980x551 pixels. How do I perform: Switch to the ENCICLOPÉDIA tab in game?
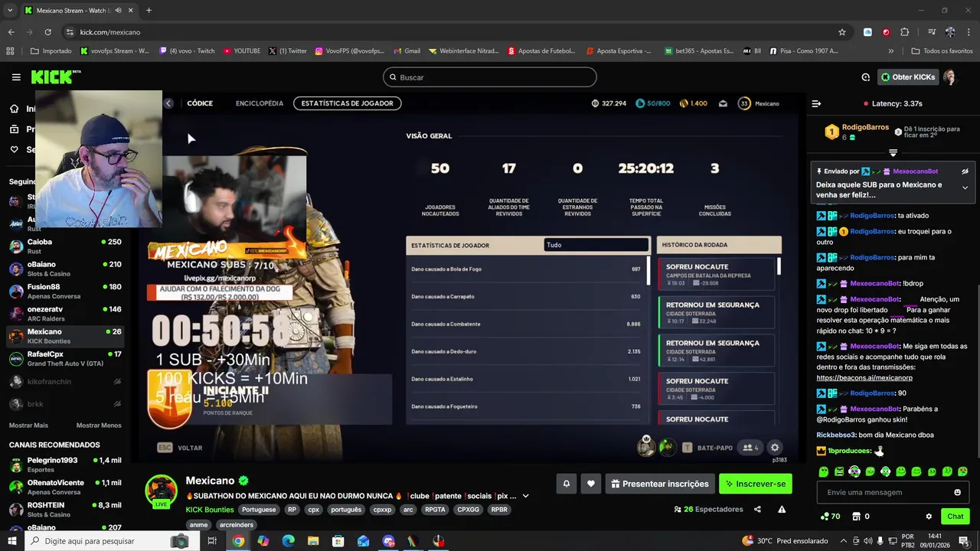tap(260, 103)
